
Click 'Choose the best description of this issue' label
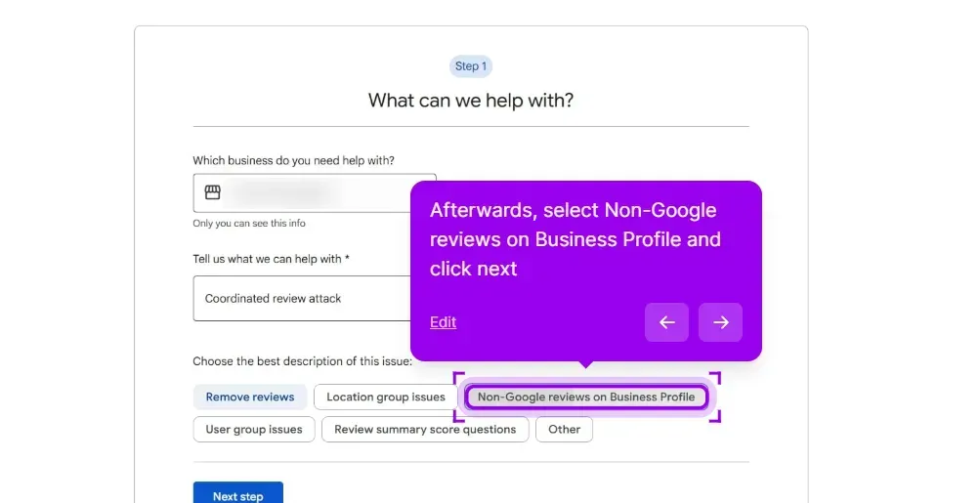(303, 361)
